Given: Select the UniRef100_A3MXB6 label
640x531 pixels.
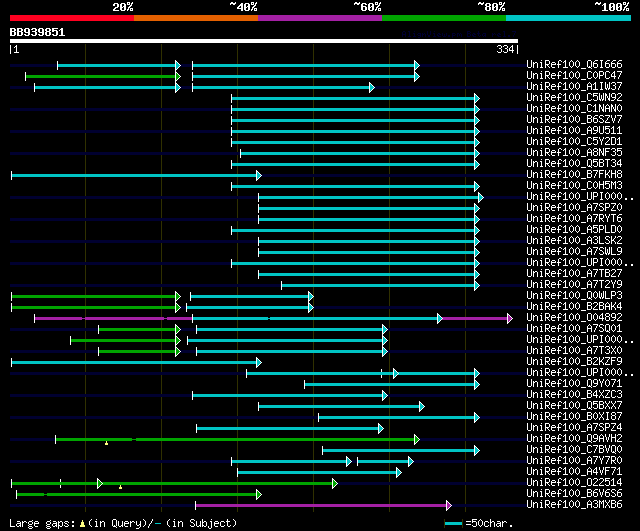Looking at the screenshot, I should (x=574, y=505).
